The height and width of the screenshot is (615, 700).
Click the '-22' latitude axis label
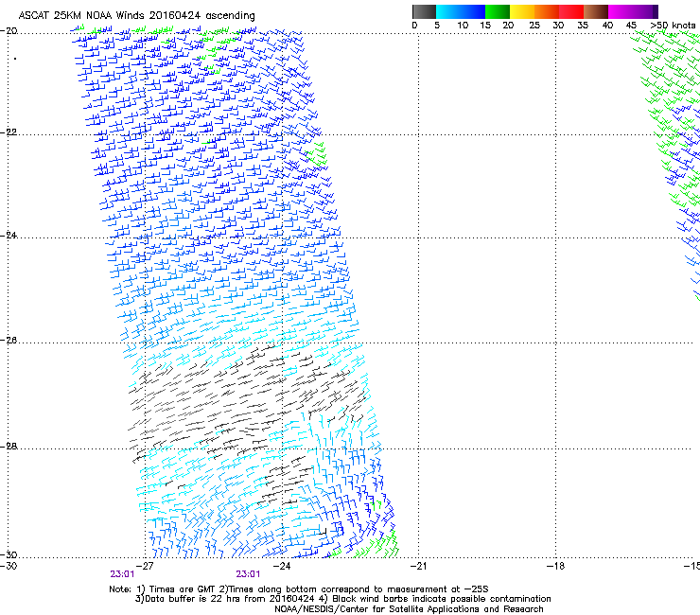[9, 132]
